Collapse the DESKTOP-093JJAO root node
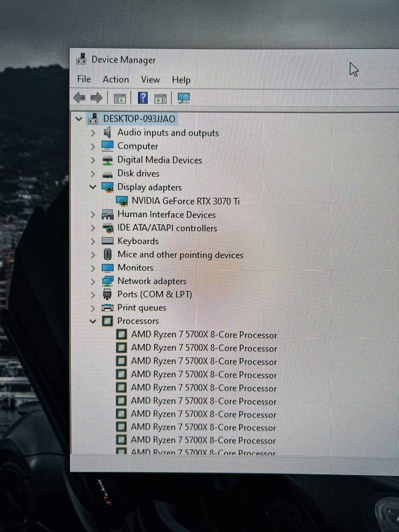The image size is (399, 532). (79, 119)
